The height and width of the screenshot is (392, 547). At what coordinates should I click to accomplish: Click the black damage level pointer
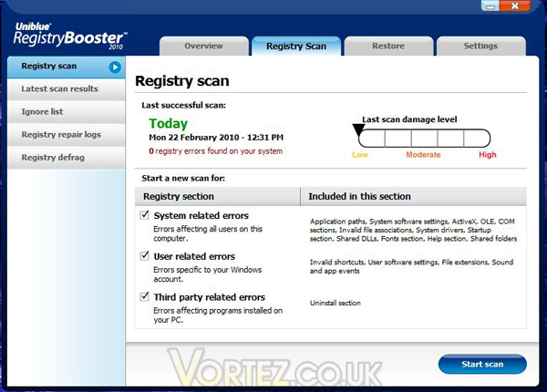click(x=358, y=129)
